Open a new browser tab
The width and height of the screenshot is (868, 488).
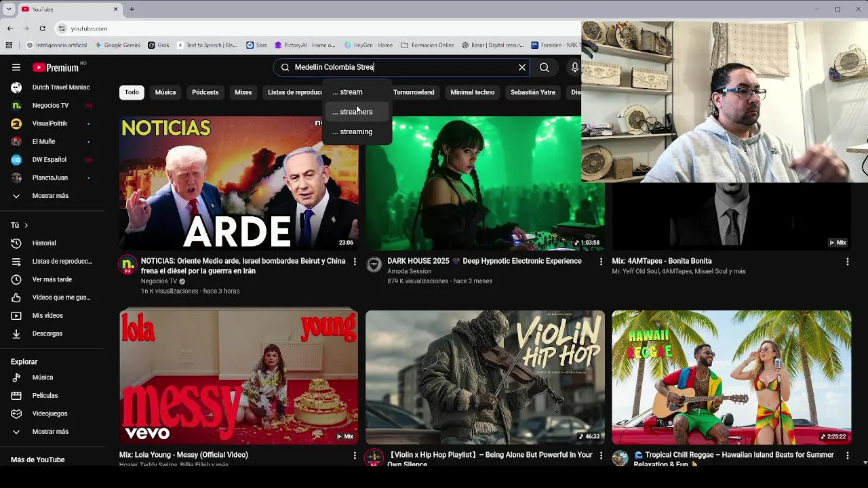132,9
